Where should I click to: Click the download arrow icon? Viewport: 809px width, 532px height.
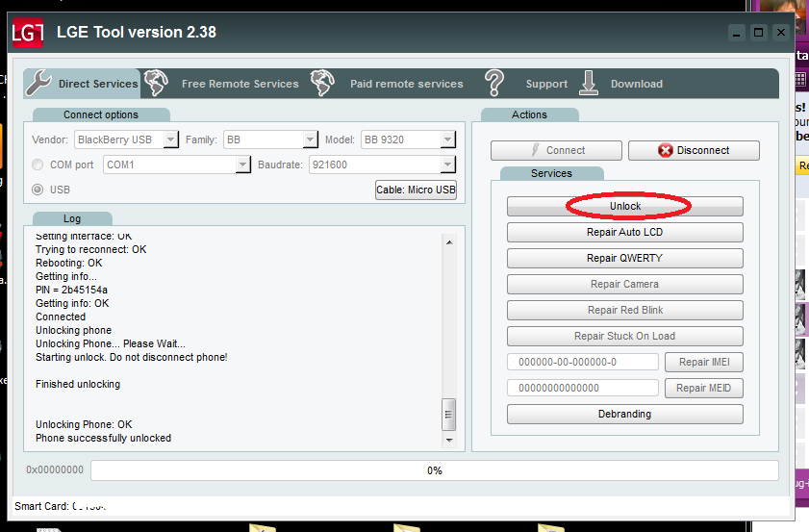[589, 83]
